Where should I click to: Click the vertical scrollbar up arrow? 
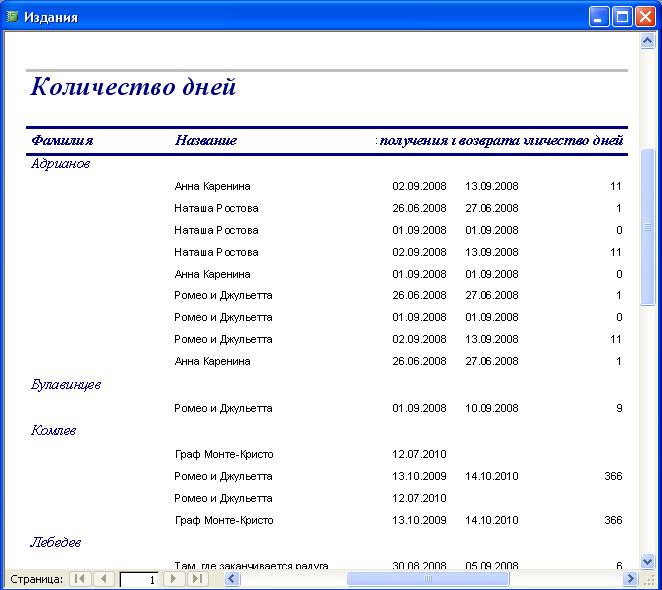click(x=647, y=41)
